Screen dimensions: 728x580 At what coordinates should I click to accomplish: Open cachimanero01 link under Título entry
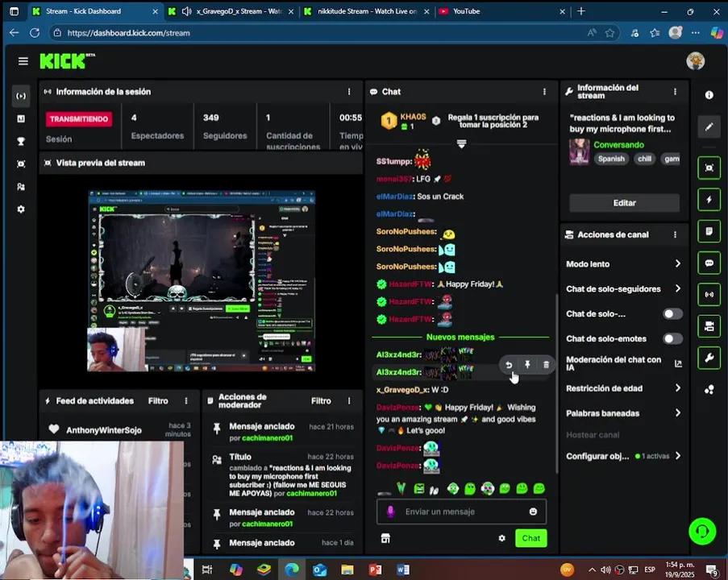coord(311,493)
